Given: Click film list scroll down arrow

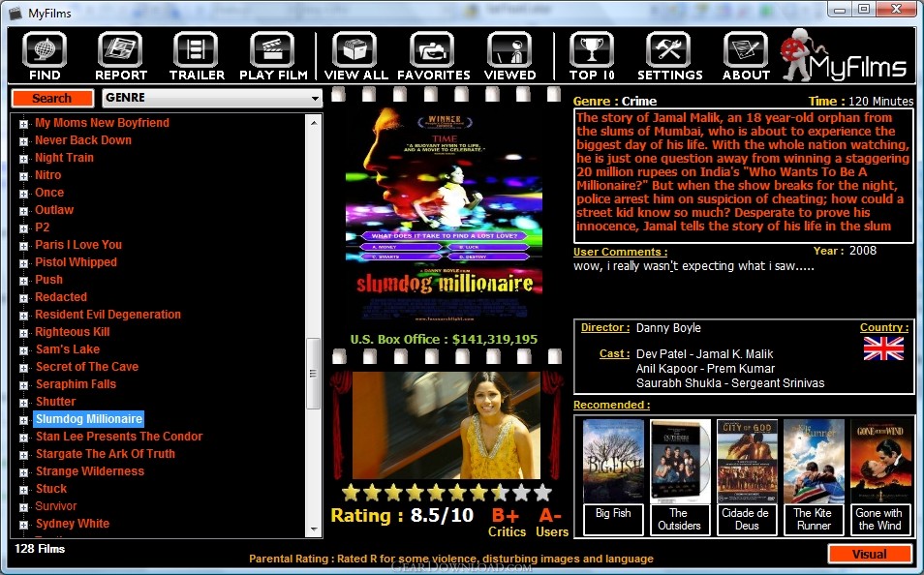Looking at the screenshot, I should (314, 530).
